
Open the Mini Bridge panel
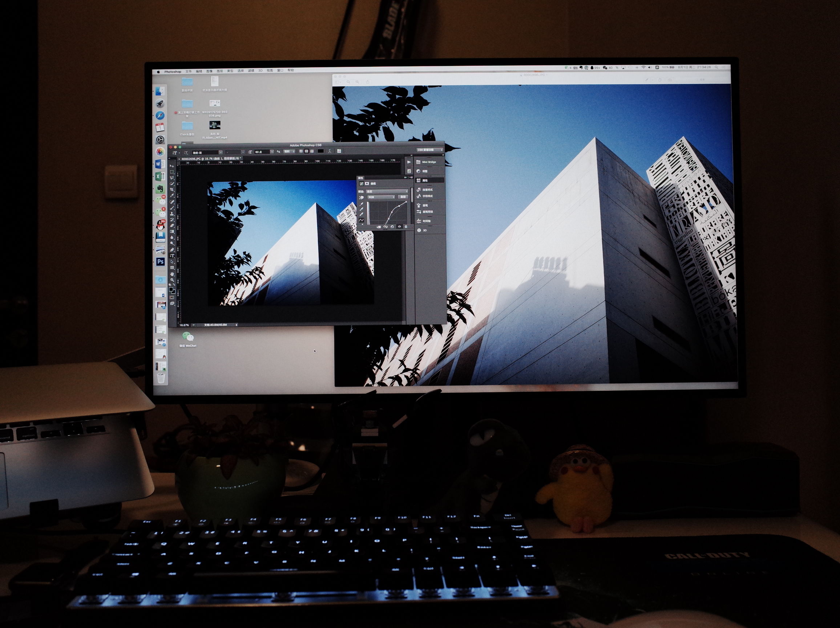coord(426,162)
